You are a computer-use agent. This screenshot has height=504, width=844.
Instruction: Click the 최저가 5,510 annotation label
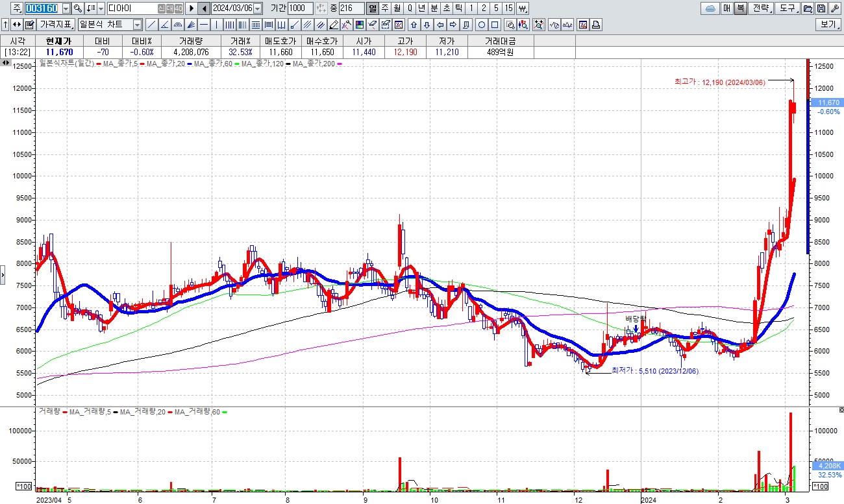click(655, 371)
